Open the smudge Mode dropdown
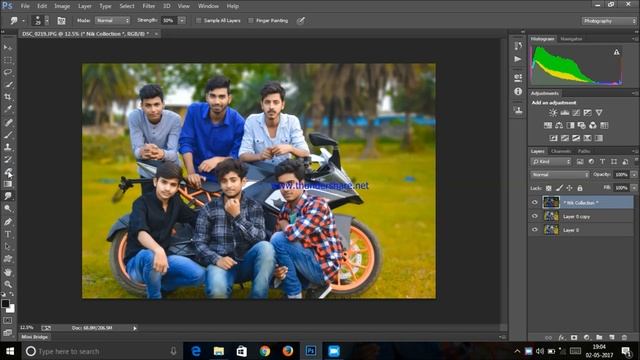Viewport: 640px width, 360px height. [x=113, y=20]
